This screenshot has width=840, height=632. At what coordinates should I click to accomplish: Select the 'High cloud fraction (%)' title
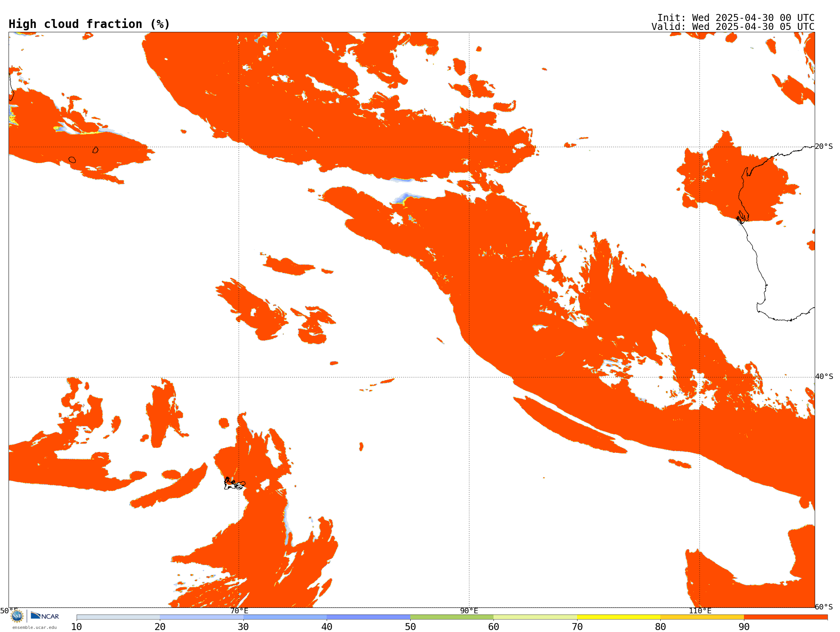coord(89,24)
